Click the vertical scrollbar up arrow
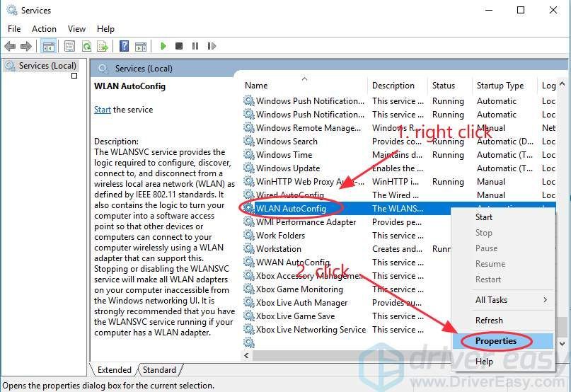 [x=562, y=84]
